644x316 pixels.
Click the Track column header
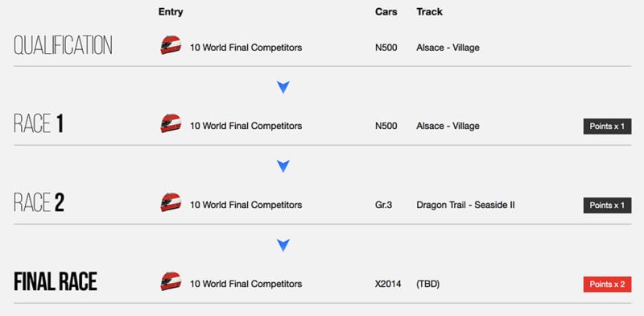429,12
